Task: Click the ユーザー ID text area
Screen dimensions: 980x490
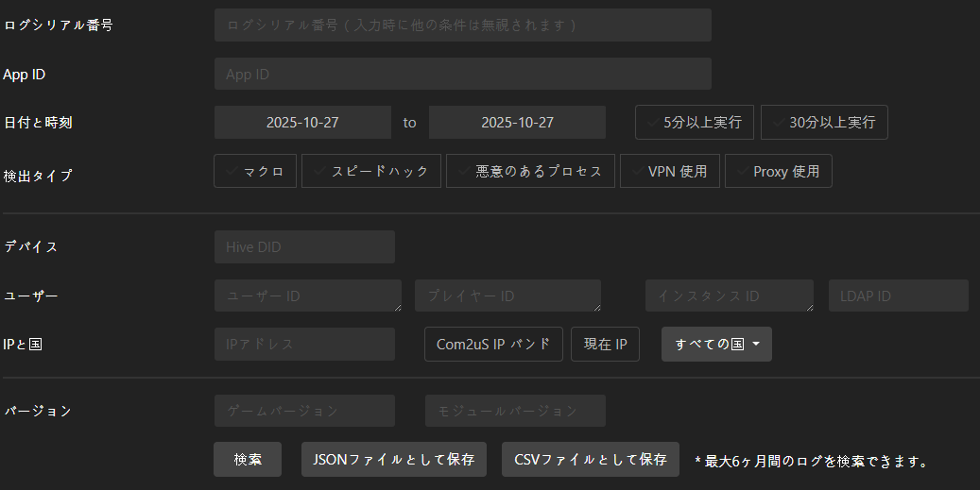Action: click(x=307, y=296)
